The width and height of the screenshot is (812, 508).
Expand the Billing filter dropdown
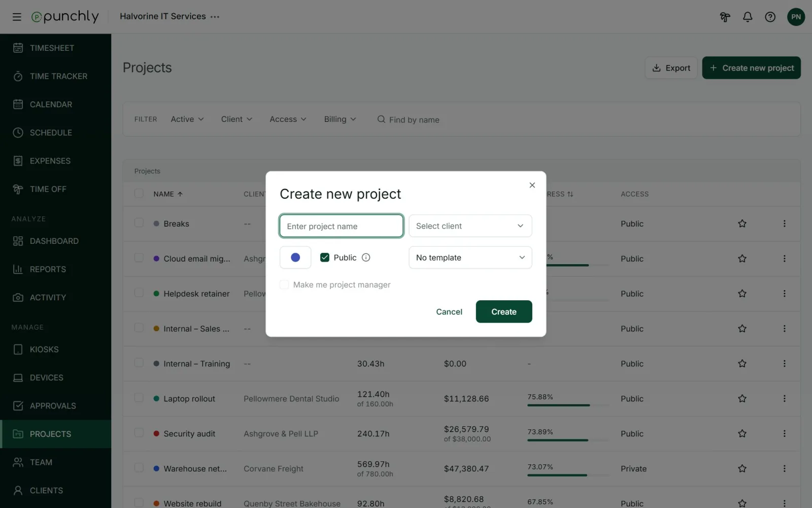pos(340,119)
